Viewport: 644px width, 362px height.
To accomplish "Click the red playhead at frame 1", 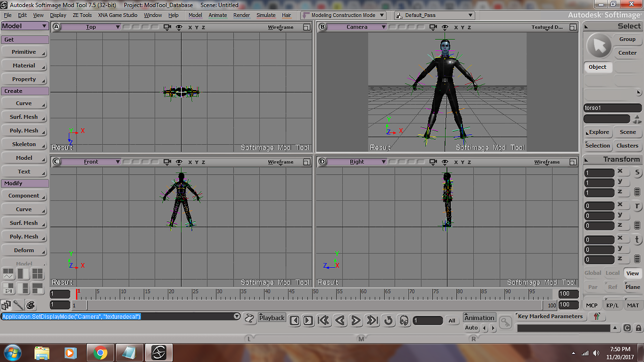I will tap(76, 293).
